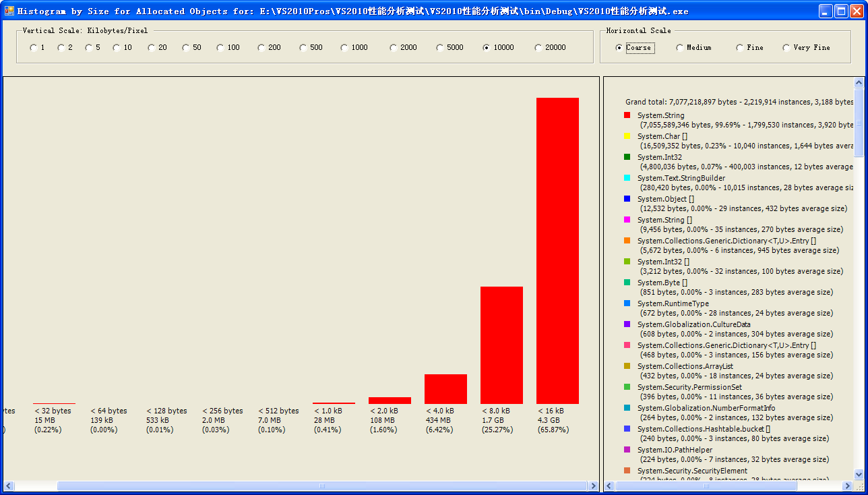
Task: Select the 10000 vertical scale option
Action: 499,48
